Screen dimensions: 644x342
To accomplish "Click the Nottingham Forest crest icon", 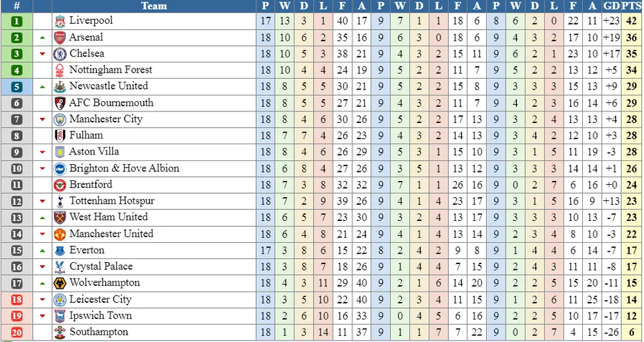I will (x=60, y=70).
